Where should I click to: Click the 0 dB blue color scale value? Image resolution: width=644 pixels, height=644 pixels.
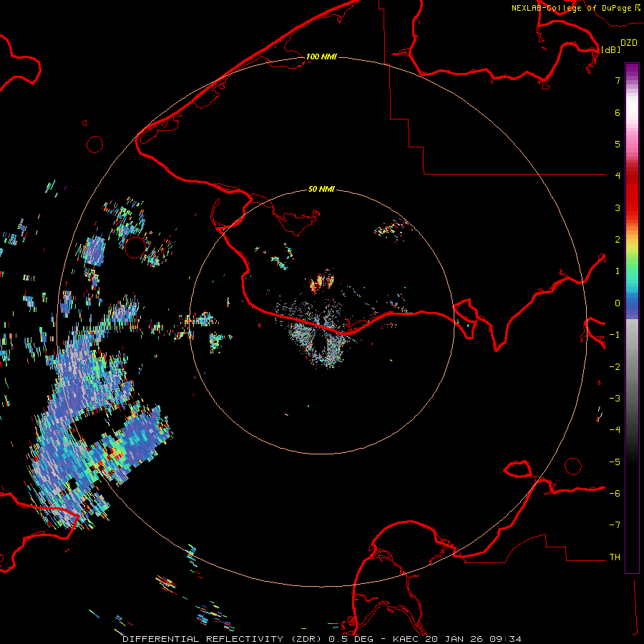(618, 303)
